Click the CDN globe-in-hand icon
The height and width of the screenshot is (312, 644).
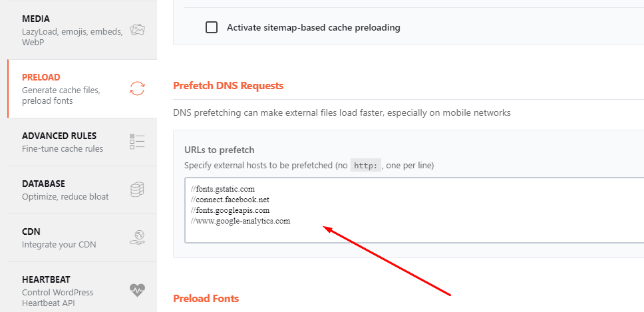[137, 237]
